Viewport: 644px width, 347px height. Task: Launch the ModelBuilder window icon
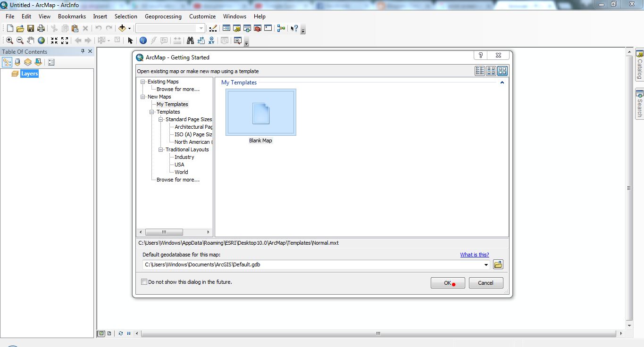(x=281, y=28)
